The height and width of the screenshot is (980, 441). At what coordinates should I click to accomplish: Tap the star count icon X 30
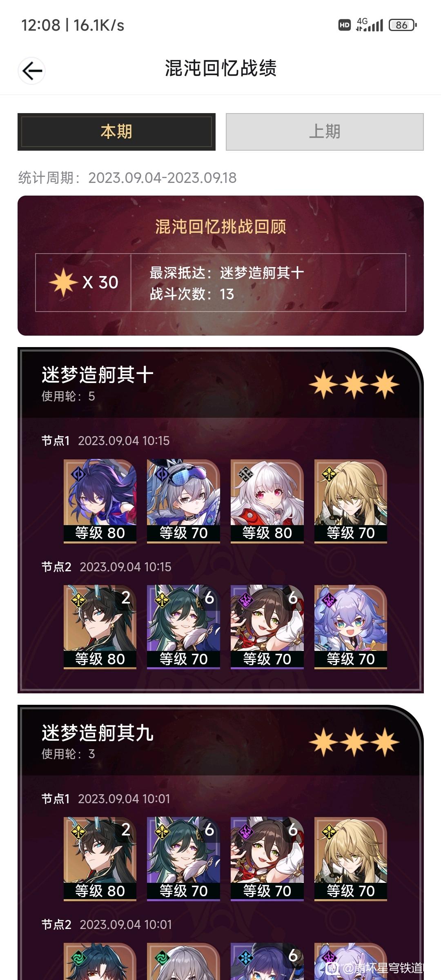tap(83, 282)
